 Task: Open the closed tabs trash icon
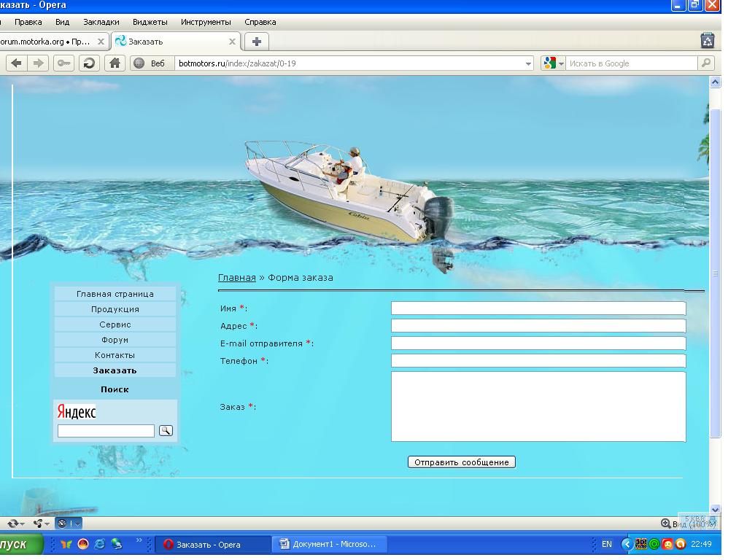pyautogui.click(x=706, y=41)
